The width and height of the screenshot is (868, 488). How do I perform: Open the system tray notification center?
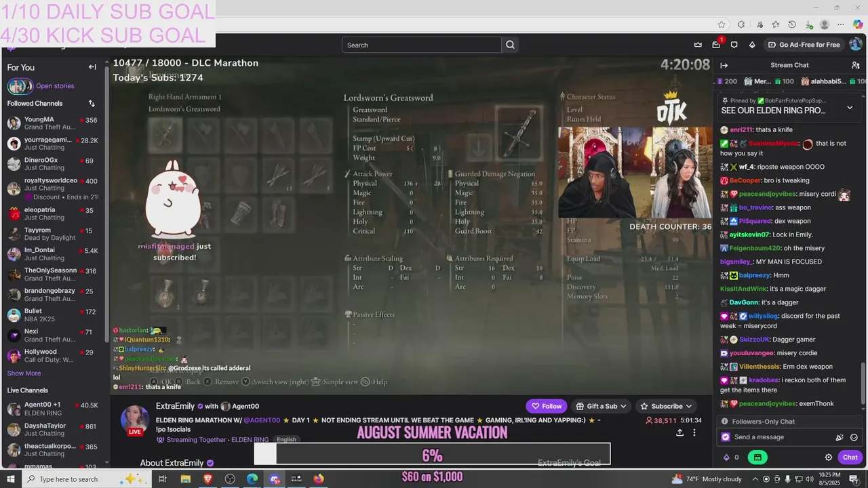click(x=854, y=479)
